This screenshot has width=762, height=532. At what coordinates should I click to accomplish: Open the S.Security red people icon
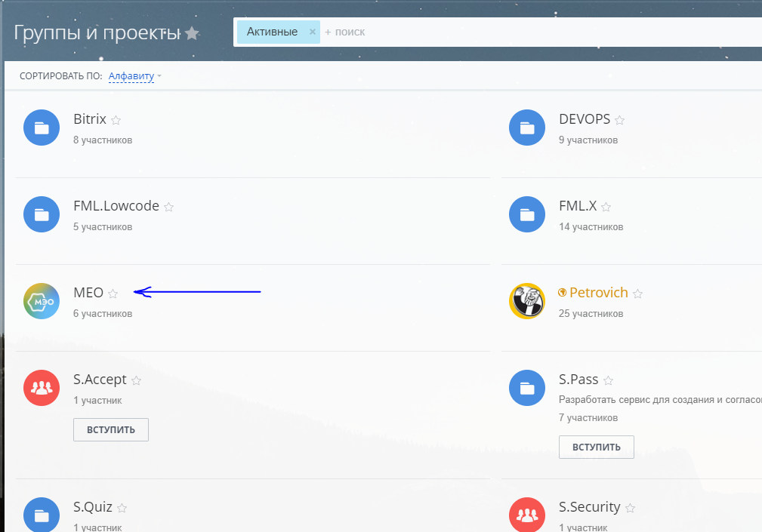tap(527, 515)
